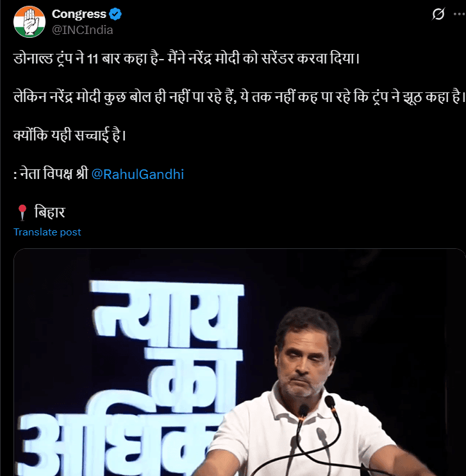This screenshot has height=476, width=466.
Task: Click the paragraph starting with लेकिन नरेंद्र मोदी
Action: [x=240, y=97]
